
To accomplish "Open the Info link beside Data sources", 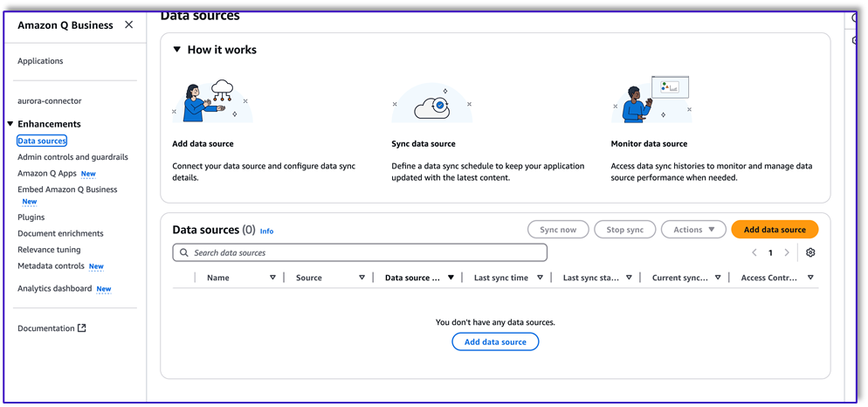I will tap(267, 231).
